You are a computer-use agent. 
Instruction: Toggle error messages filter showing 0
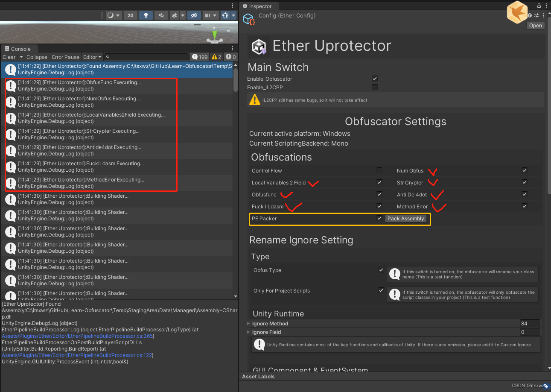pyautogui.click(x=230, y=57)
